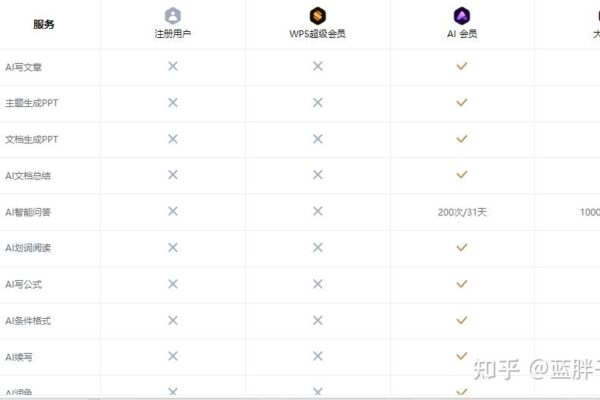Click the 文档生成PPT cross under WPS超级会员
Viewport: 600px width, 400px height.
point(318,139)
